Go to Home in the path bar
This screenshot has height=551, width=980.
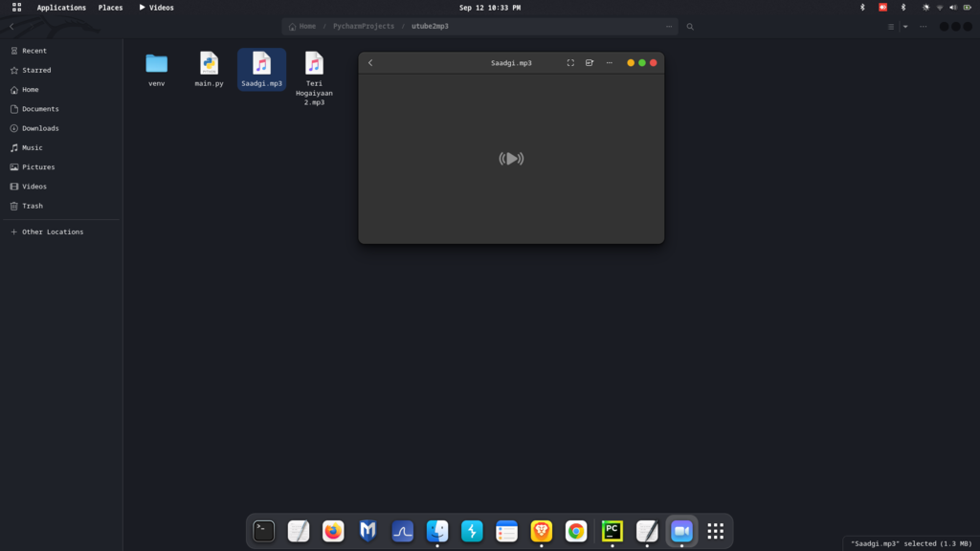(302, 26)
